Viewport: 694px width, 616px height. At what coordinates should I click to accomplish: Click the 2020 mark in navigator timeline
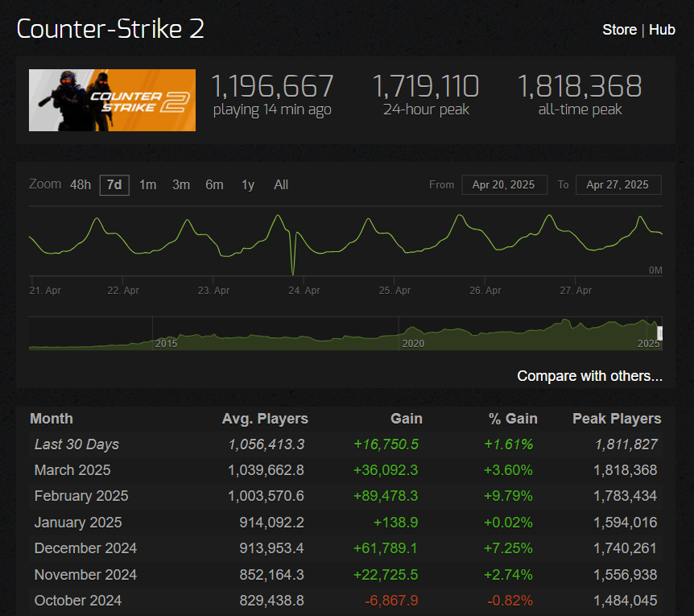413,343
